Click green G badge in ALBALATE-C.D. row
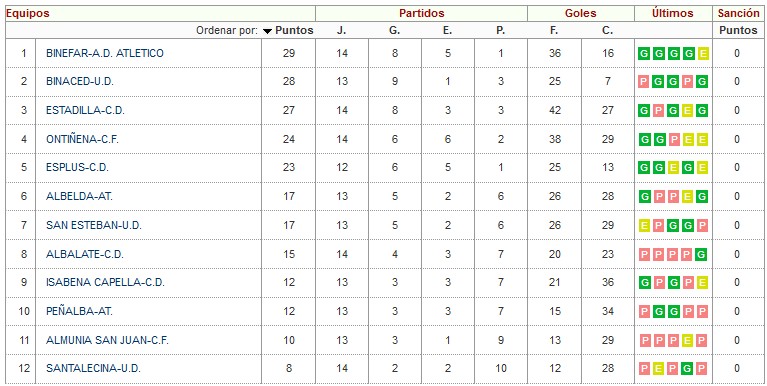This screenshot has height=386, width=767. pyautogui.click(x=703, y=254)
